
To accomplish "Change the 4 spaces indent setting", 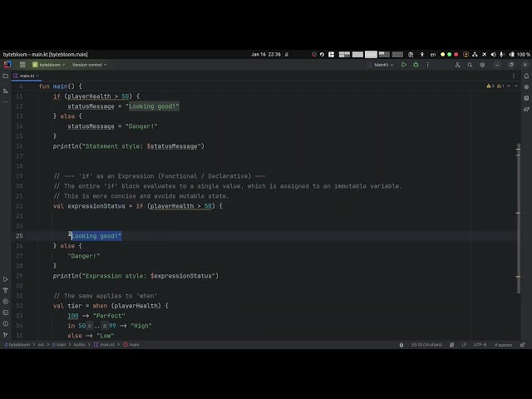I will [x=503, y=345].
